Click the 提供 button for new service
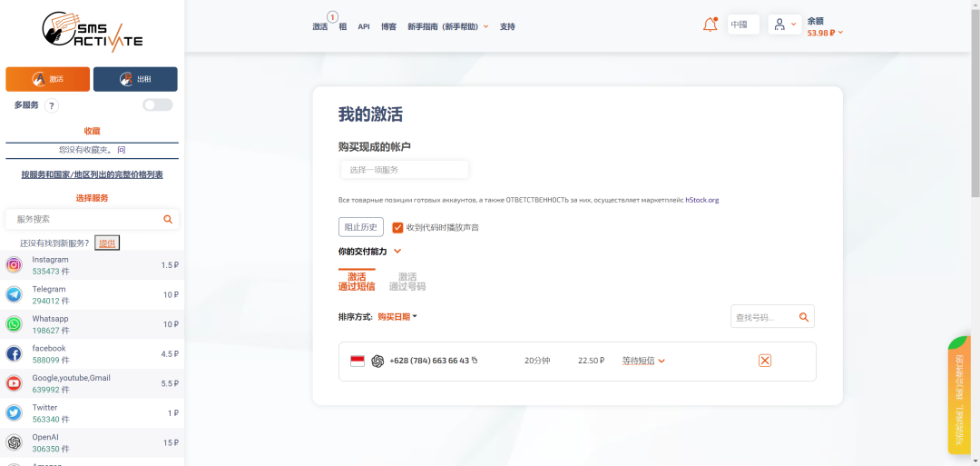 (107, 243)
